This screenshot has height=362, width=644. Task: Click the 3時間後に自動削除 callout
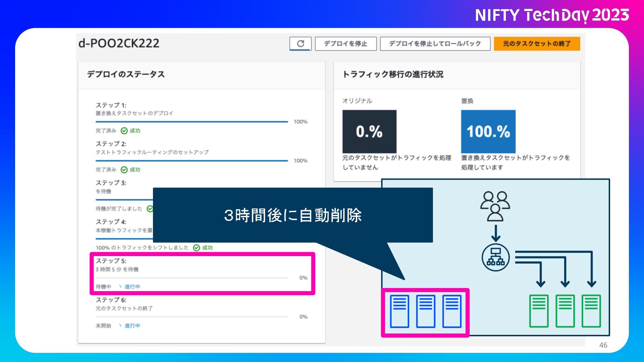point(292,215)
